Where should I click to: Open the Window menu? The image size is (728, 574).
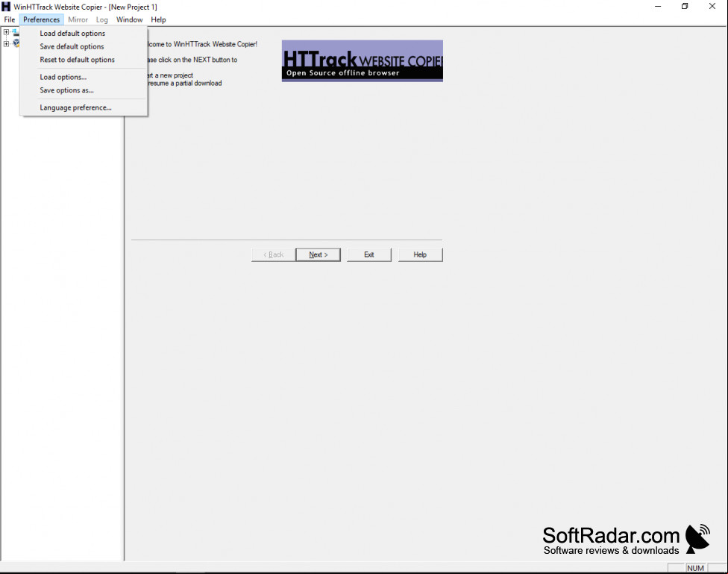[x=129, y=19]
